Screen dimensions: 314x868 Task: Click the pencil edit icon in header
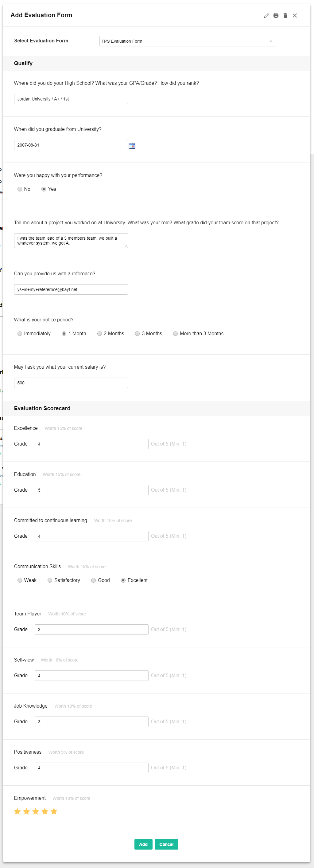click(x=266, y=15)
